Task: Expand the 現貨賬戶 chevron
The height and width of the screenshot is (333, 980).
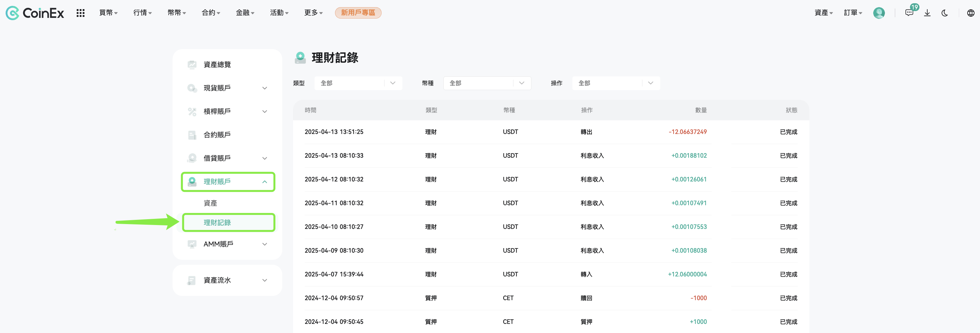Action: 265,88
